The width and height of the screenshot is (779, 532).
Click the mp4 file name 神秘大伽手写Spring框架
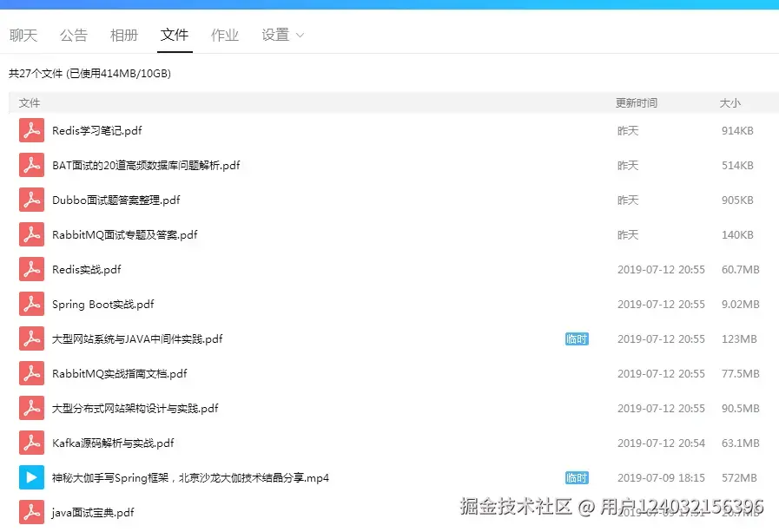tap(190, 478)
